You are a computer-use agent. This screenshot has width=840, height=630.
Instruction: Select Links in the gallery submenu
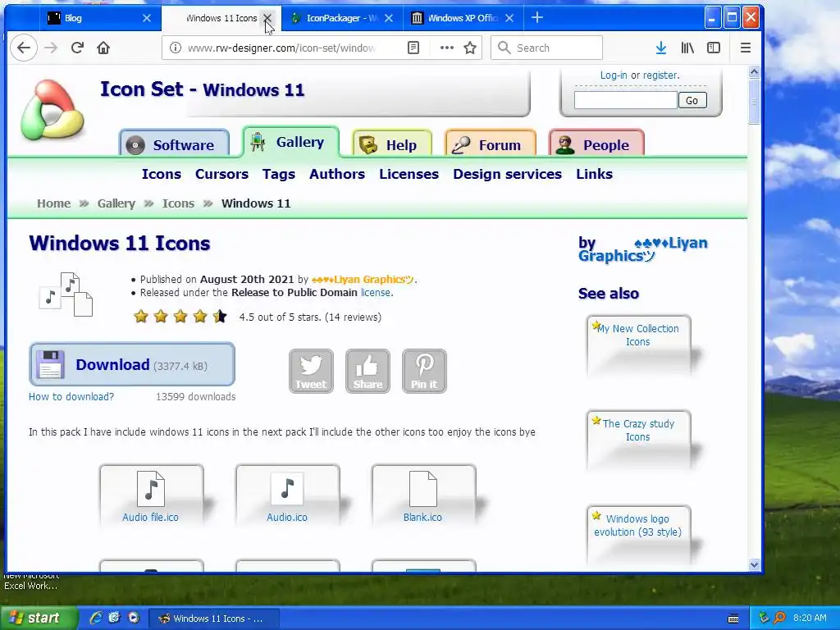point(594,174)
